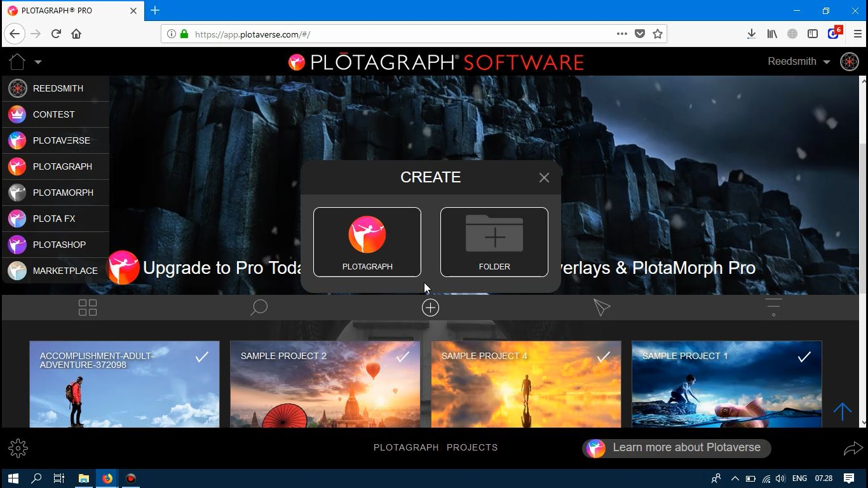The image size is (868, 488).
Task: Click Learn more about Plotaverse button
Action: click(676, 448)
